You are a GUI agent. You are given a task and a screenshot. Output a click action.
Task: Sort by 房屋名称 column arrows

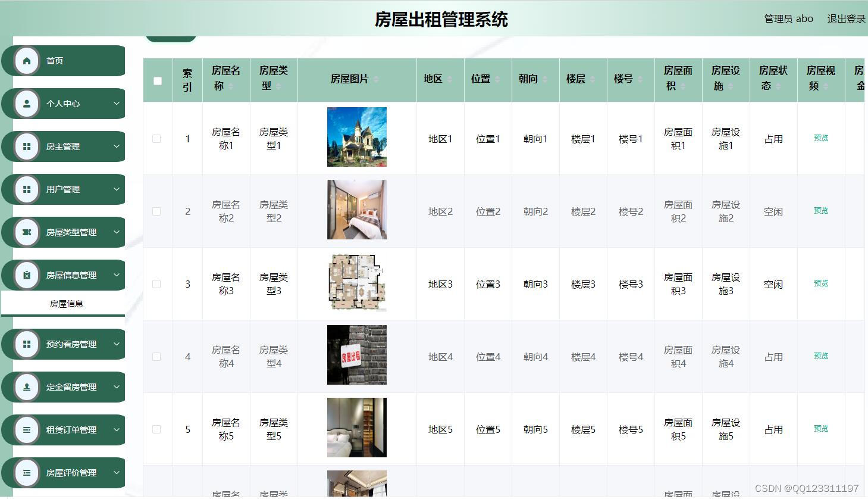tap(231, 86)
